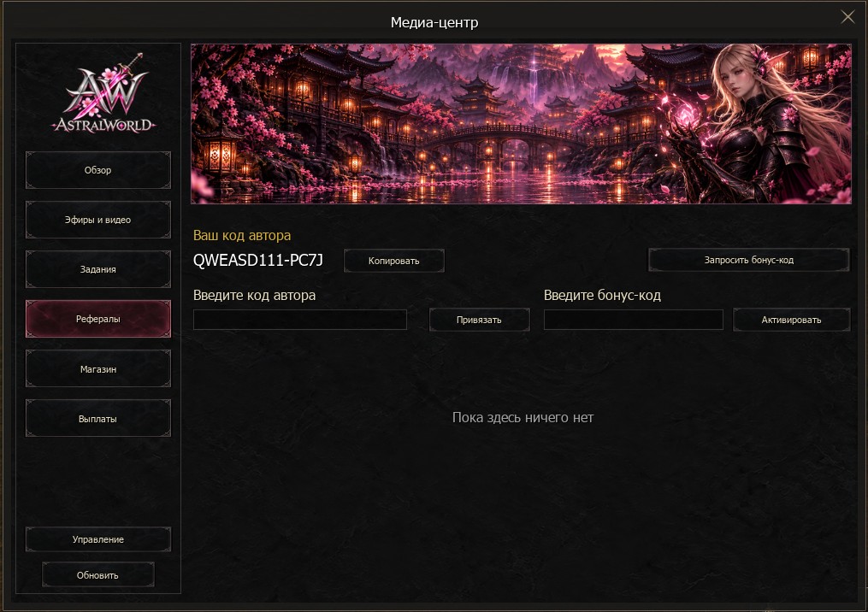The image size is (868, 612).
Task: Open the Обзор section
Action: point(98,170)
